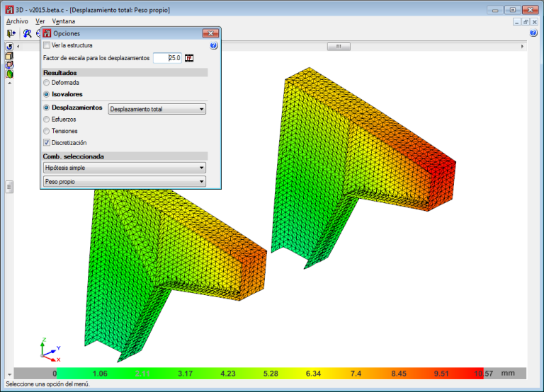Click the 4.23 value on color legend

tap(228, 374)
